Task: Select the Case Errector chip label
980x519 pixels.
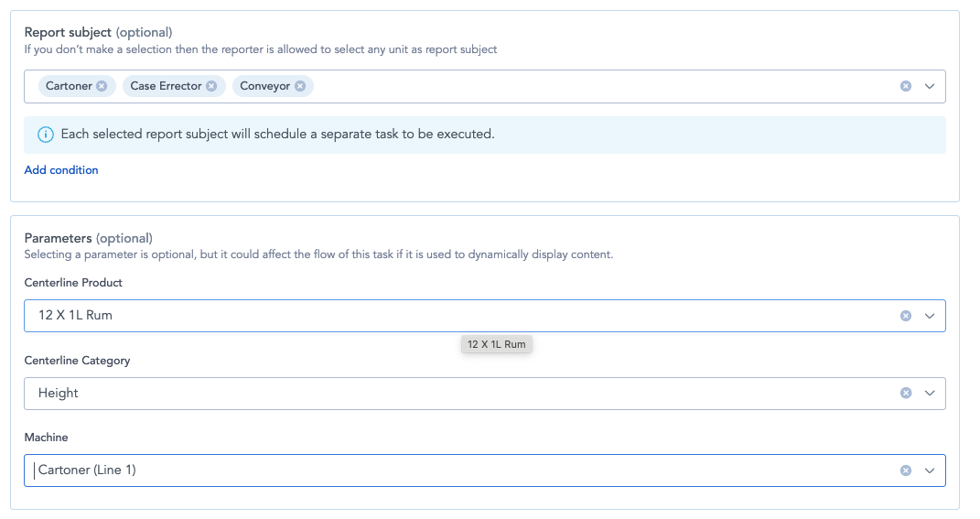Action: coord(166,86)
